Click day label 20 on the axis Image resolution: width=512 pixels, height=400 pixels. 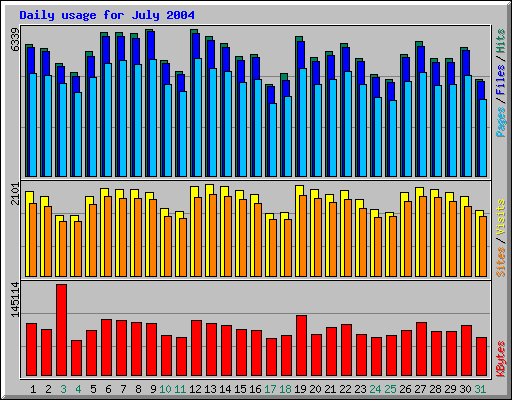coord(315,389)
